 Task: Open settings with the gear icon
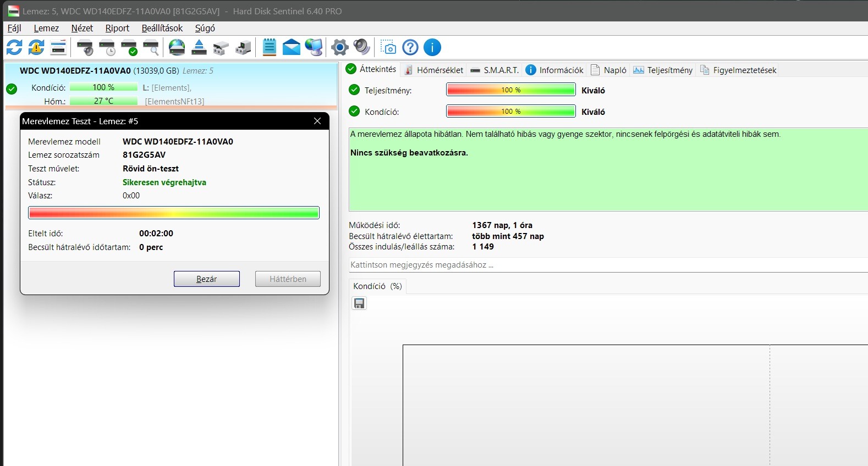[x=340, y=48]
